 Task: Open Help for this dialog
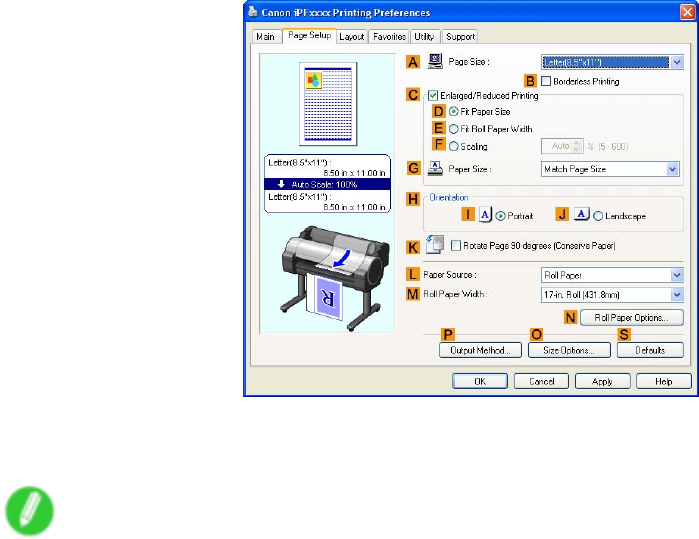(663, 381)
